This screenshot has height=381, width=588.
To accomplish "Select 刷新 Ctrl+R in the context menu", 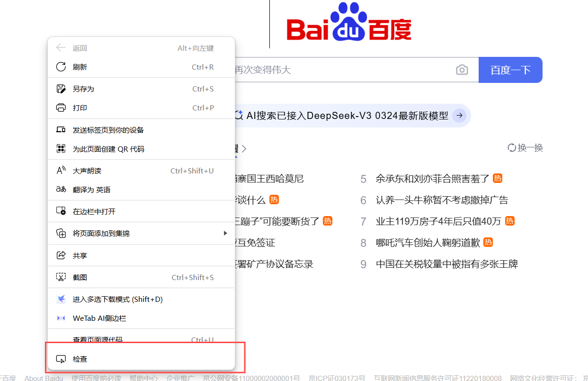I will point(141,67).
